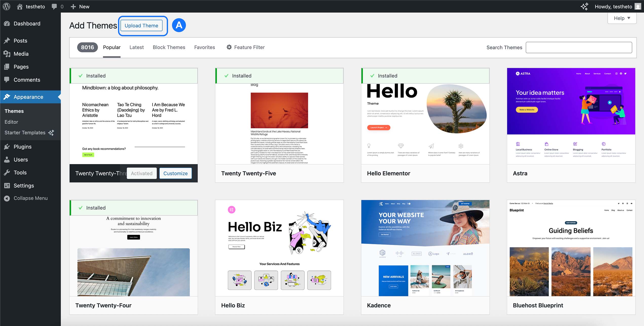Open the comments bubble icon in the top bar
Screen dimensions: 644x326
point(54,6)
